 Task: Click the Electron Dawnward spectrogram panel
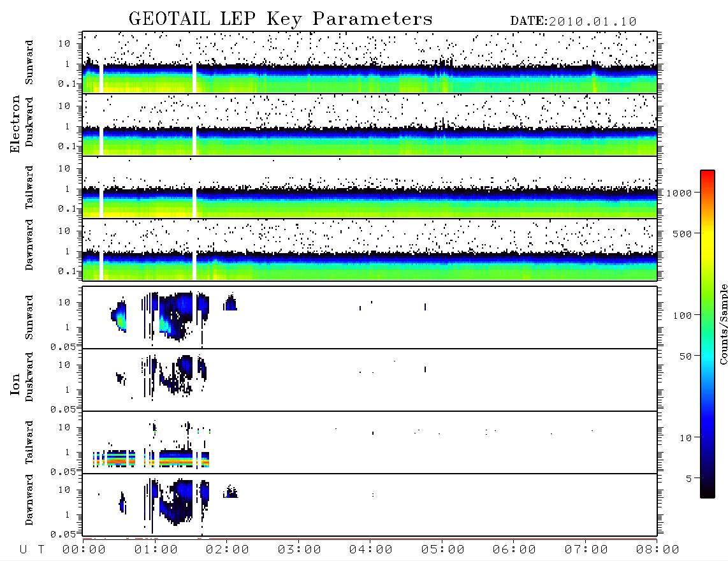pos(370,250)
